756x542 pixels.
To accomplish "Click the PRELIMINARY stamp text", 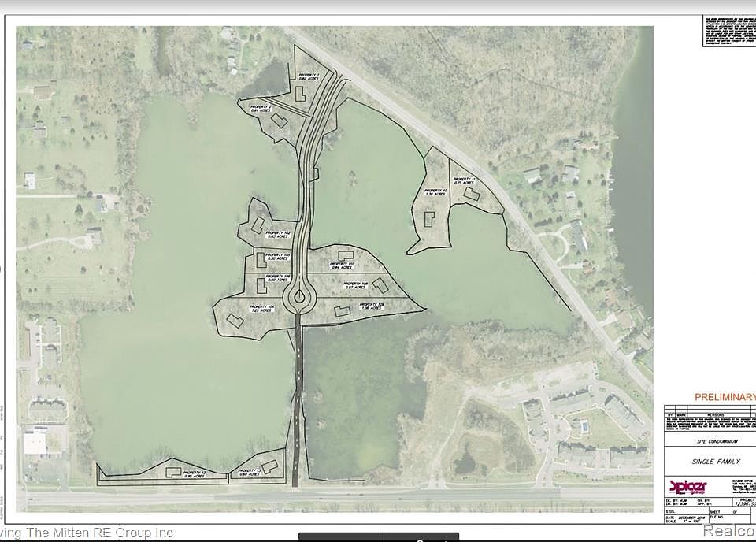I will point(723,397).
